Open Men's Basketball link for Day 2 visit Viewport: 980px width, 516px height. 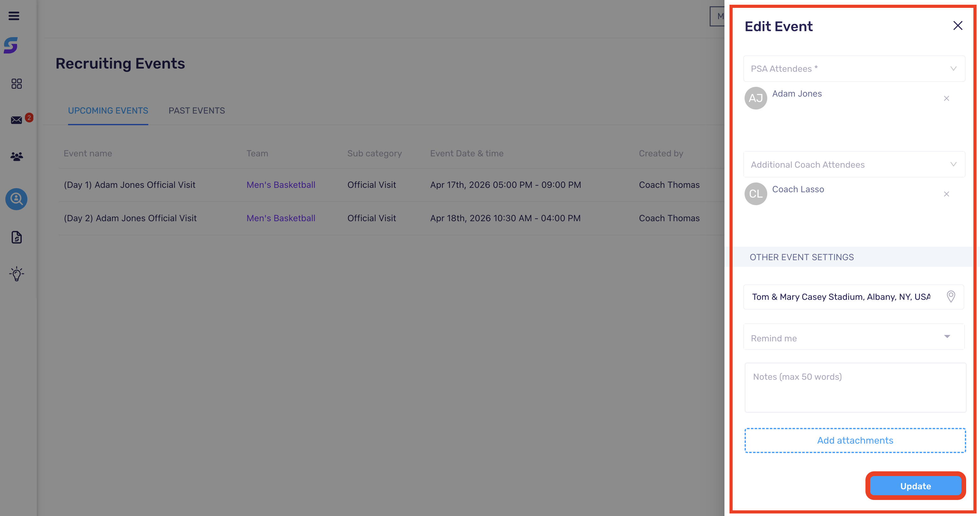pyautogui.click(x=281, y=218)
